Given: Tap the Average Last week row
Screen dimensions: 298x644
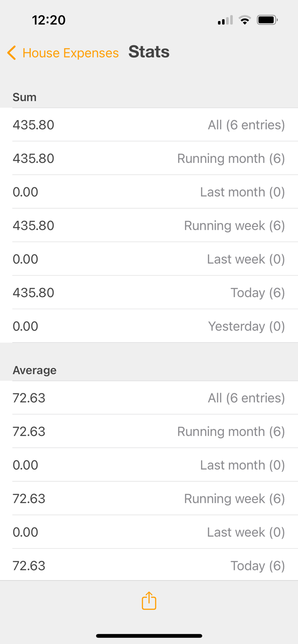Looking at the screenshot, I should pyautogui.click(x=149, y=532).
